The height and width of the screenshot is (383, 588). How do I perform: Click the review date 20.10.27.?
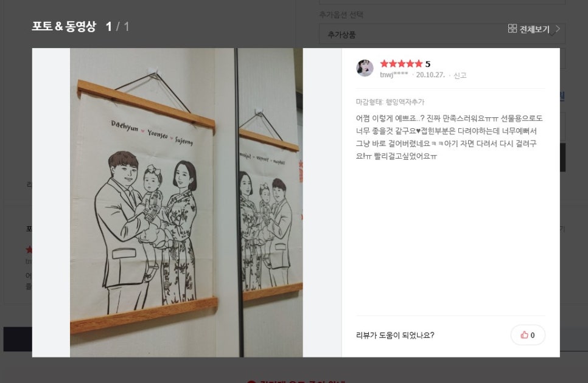[430, 75]
